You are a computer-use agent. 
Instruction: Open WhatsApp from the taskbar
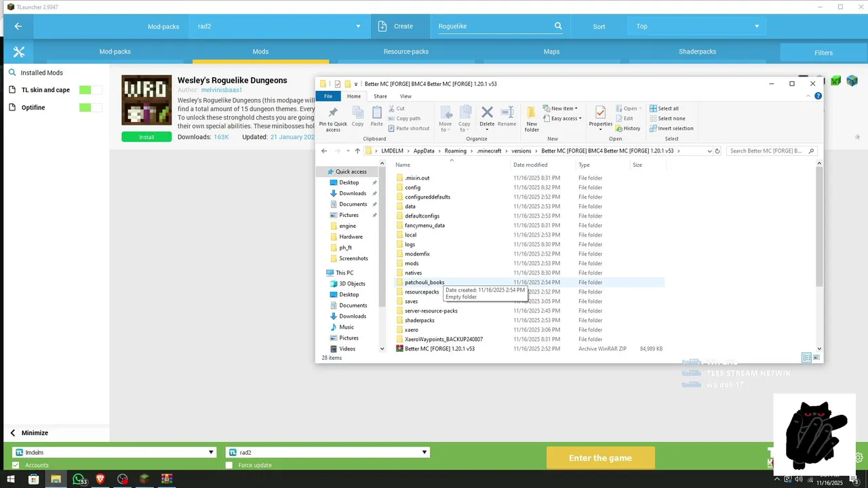click(x=79, y=479)
